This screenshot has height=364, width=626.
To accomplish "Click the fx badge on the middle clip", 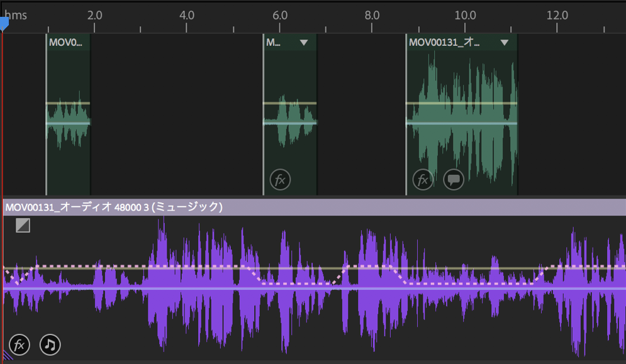I will 280,180.
